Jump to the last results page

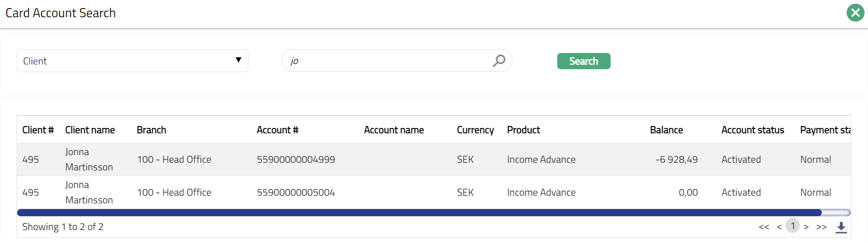(x=821, y=227)
